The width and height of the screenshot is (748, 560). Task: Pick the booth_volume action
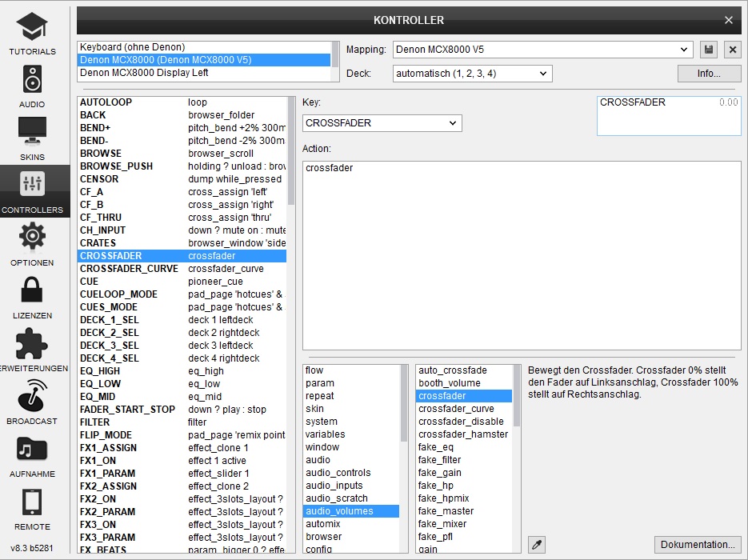tap(464, 383)
